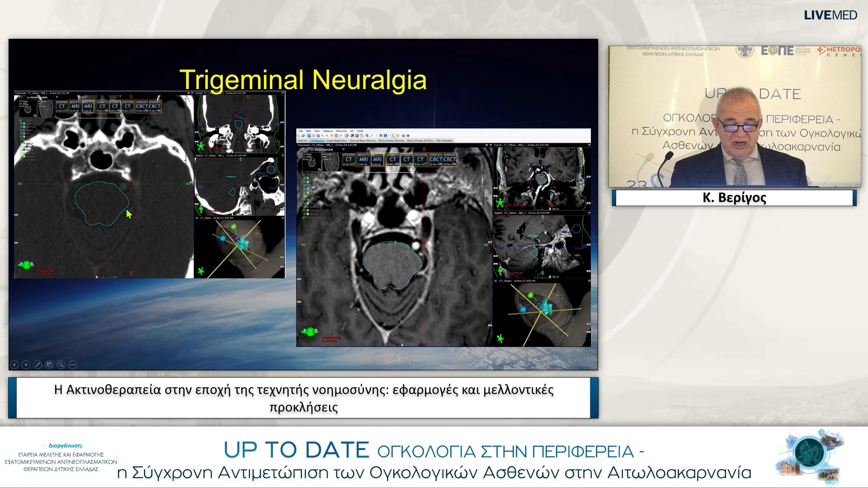The image size is (868, 488).
Task: Click the slideshow zoom magnifier icon
Action: 61,365
